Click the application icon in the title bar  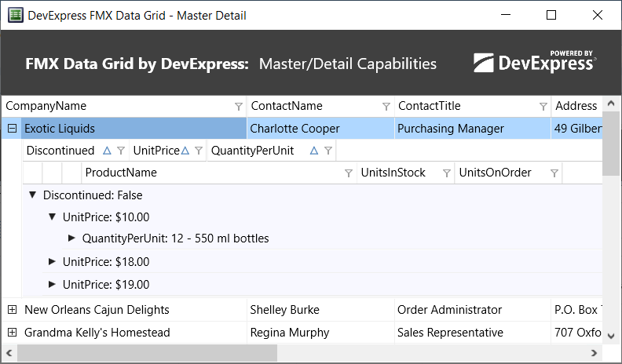(x=16, y=15)
